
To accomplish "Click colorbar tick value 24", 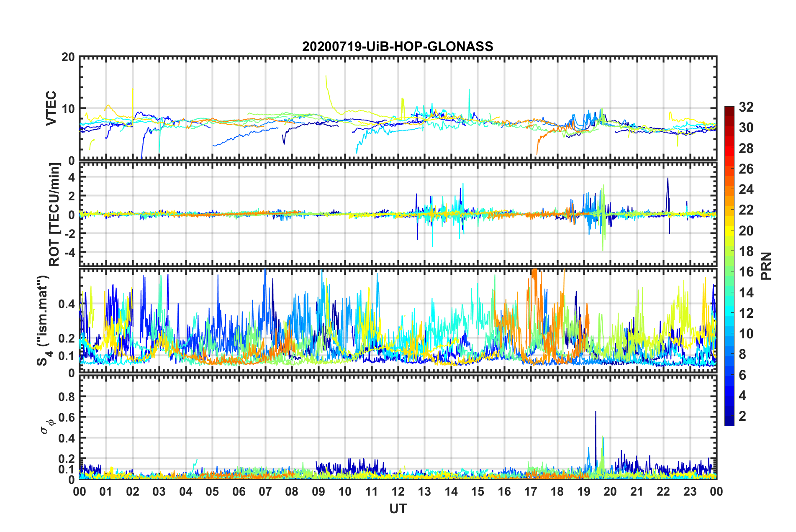I will pos(746,189).
